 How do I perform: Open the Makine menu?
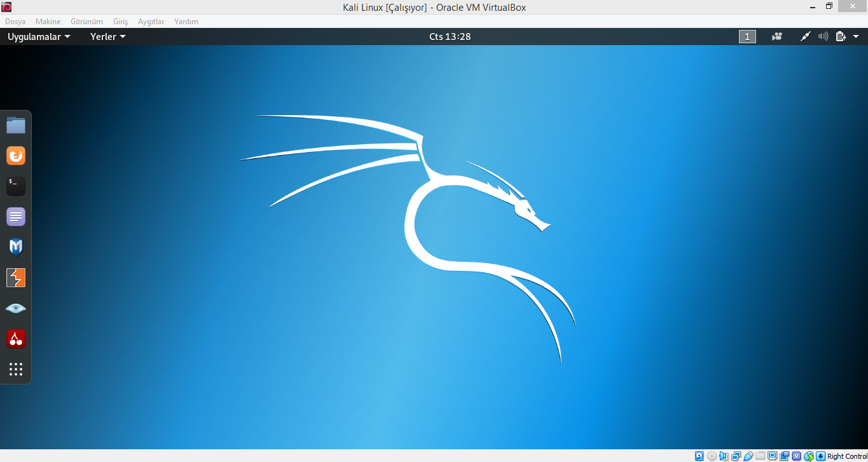point(48,22)
